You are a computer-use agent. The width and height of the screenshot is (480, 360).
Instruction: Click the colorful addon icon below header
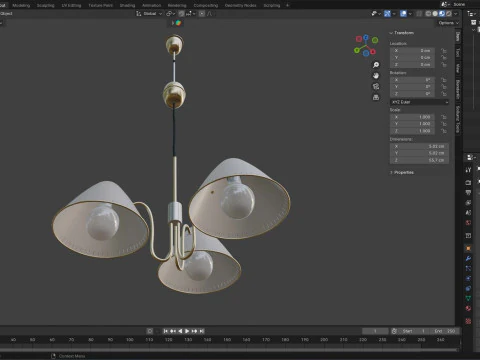178,23
